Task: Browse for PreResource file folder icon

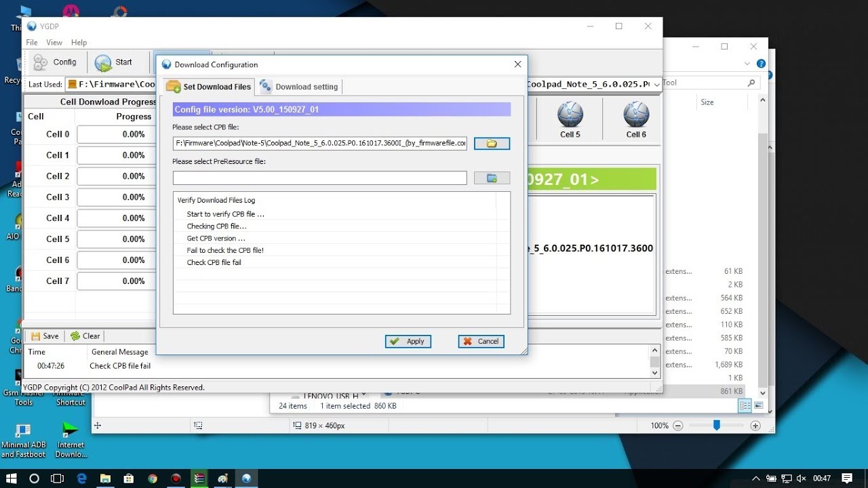Action: tap(492, 178)
